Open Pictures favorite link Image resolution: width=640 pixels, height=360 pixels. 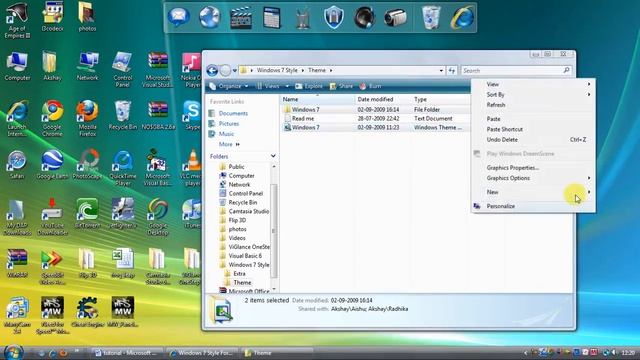tap(229, 123)
